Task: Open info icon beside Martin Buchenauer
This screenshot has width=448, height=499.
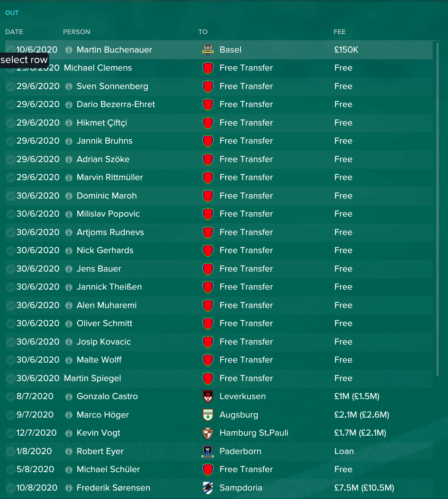Action: (69, 50)
